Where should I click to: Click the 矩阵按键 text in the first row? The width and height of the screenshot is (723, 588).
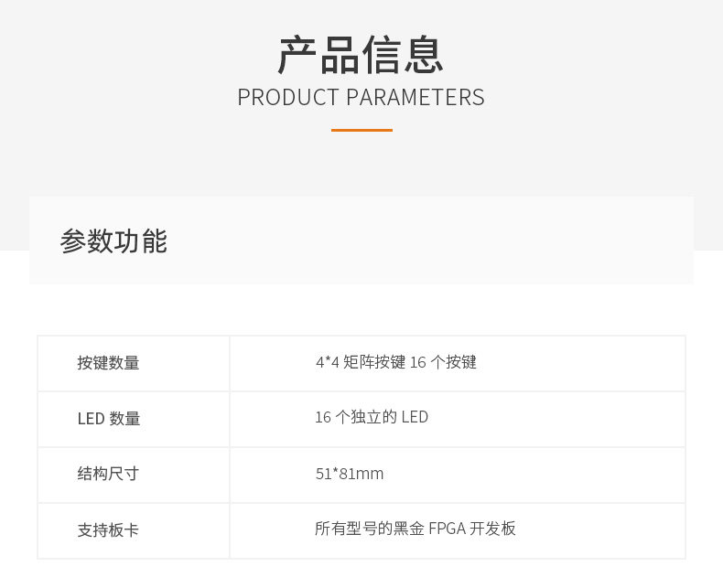(x=374, y=362)
